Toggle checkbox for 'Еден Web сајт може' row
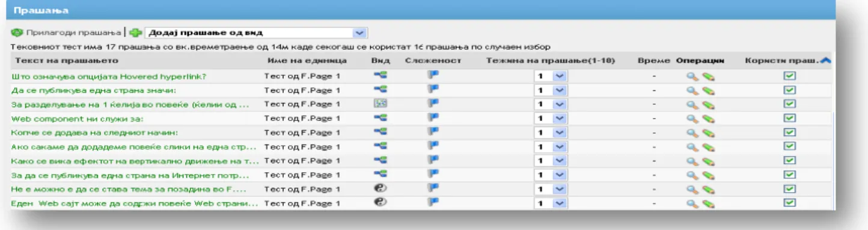The width and height of the screenshot is (868, 230). click(789, 203)
